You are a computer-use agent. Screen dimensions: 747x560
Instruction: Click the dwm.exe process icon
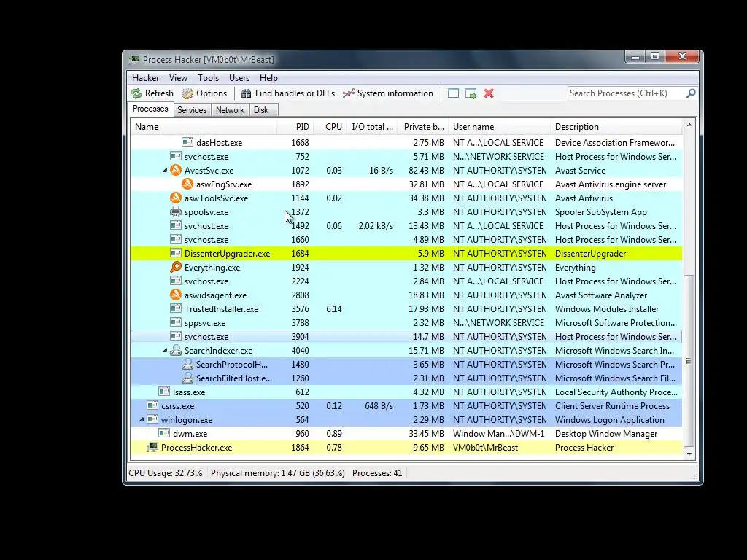(x=164, y=433)
